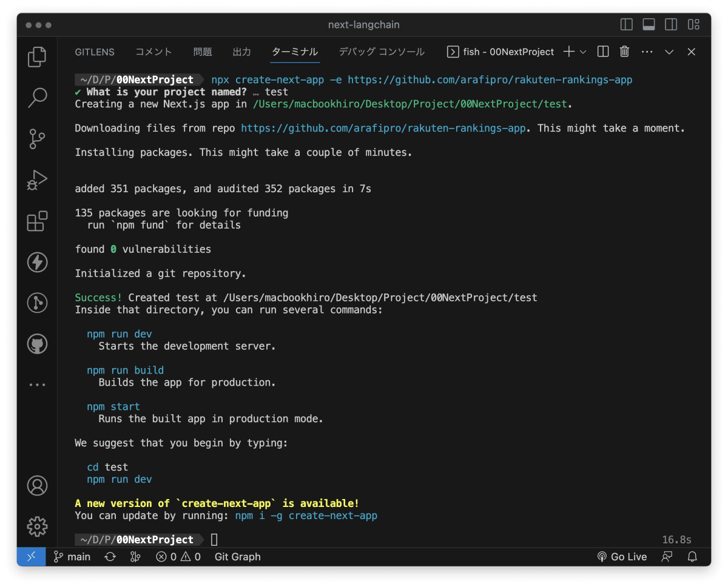The width and height of the screenshot is (728, 587).
Task: Synchronize changes in status bar
Action: click(x=110, y=557)
